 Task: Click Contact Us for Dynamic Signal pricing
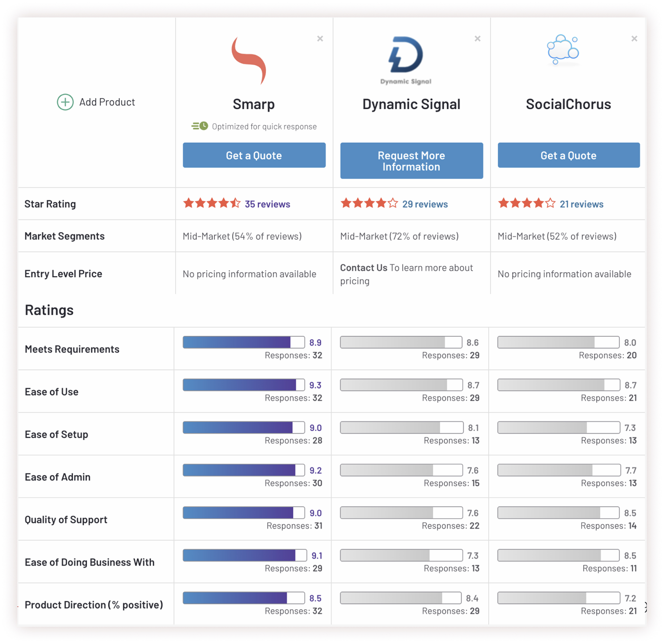[363, 268]
